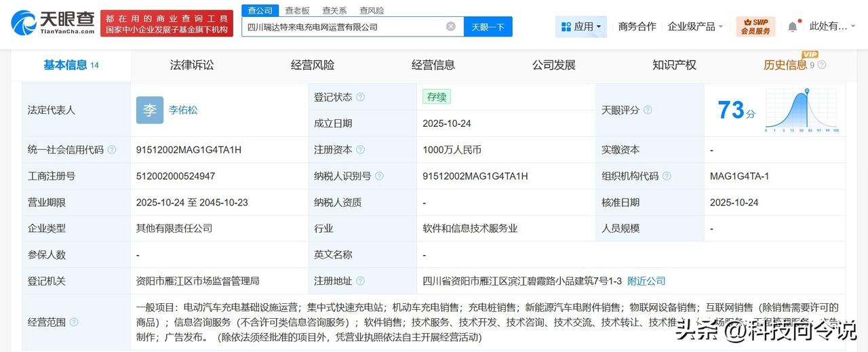Switch to 查公司 search tab

point(260,10)
